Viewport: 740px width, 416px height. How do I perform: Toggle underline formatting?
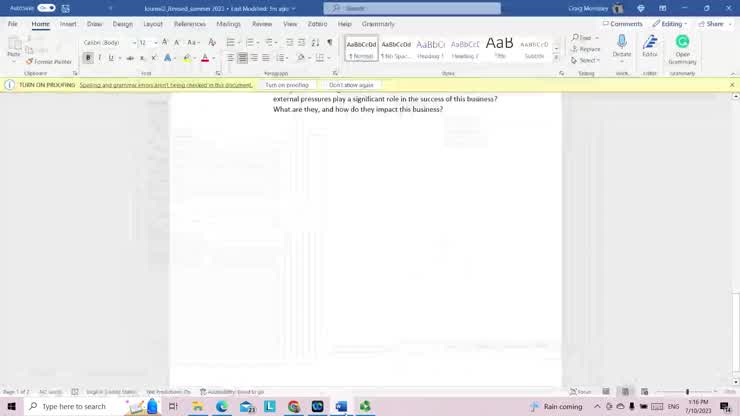click(x=110, y=58)
